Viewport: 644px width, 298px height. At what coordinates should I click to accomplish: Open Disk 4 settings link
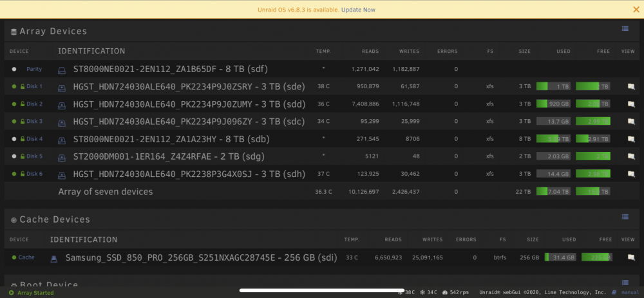click(x=35, y=139)
